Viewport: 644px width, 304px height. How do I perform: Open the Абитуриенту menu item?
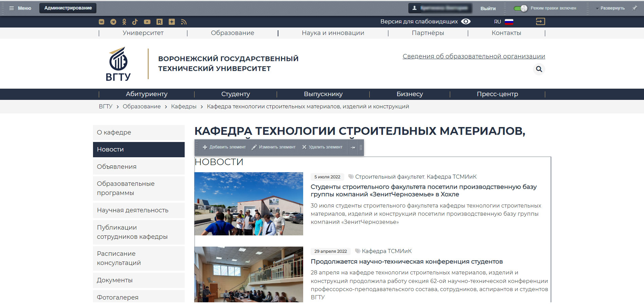(x=146, y=94)
